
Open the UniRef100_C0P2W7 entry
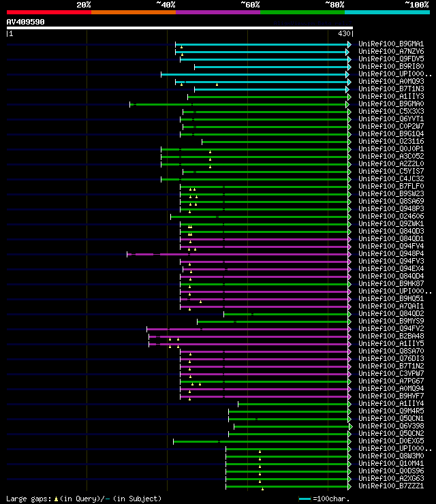pos(391,126)
